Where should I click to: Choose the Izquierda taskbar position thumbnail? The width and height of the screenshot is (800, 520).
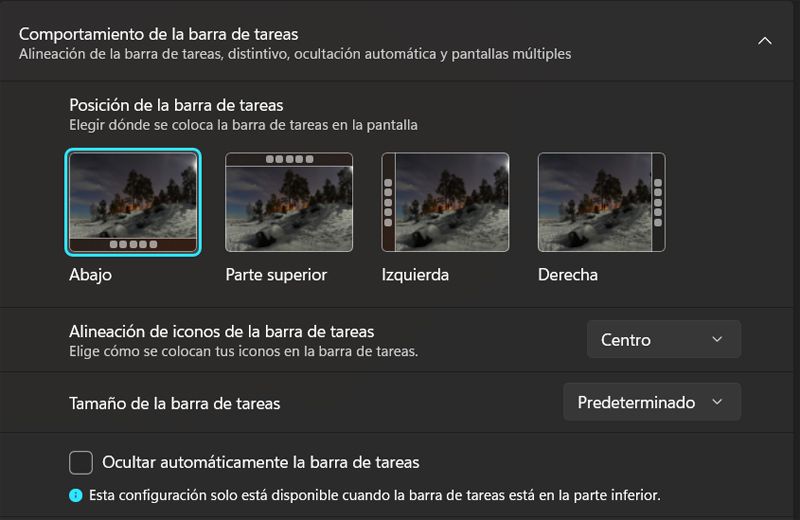click(x=445, y=202)
